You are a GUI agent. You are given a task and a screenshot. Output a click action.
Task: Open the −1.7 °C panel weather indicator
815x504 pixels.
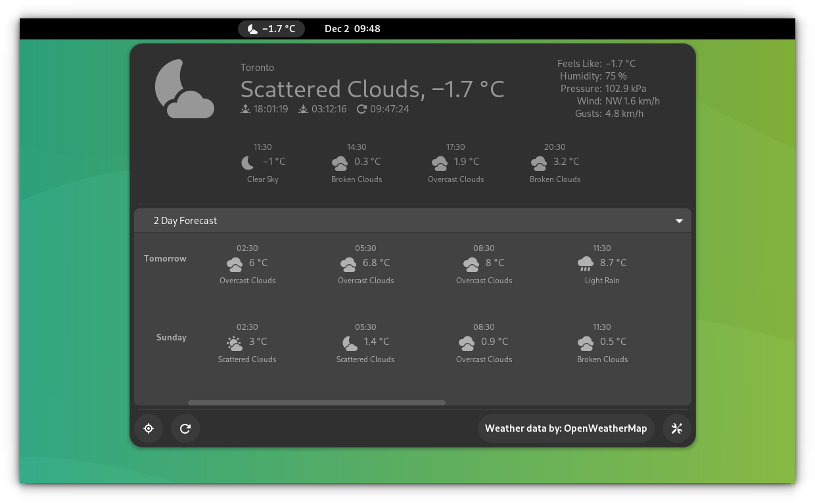[271, 29]
